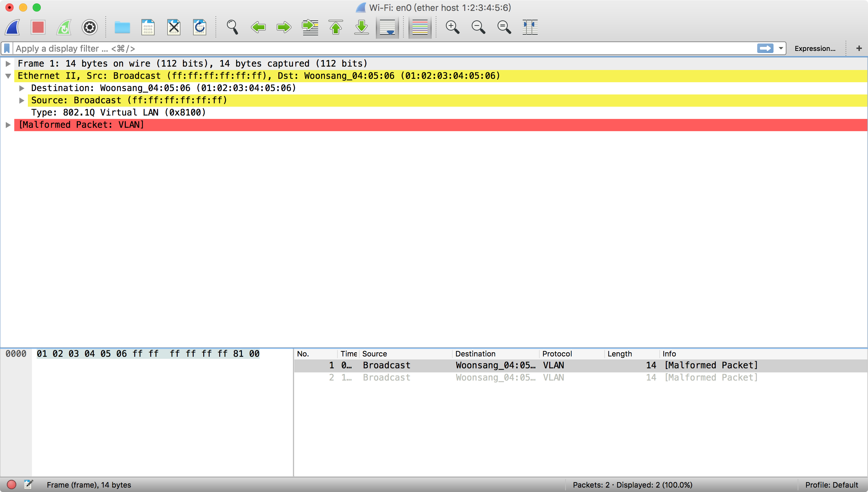This screenshot has height=492, width=868.
Task: Toggle auto-scroll during live capture
Action: (x=387, y=27)
